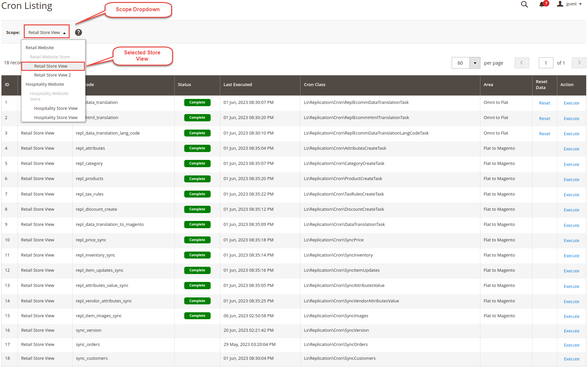588x368 pixels.
Task: Pick the highlighted Retail Store View option
Action: (51, 66)
